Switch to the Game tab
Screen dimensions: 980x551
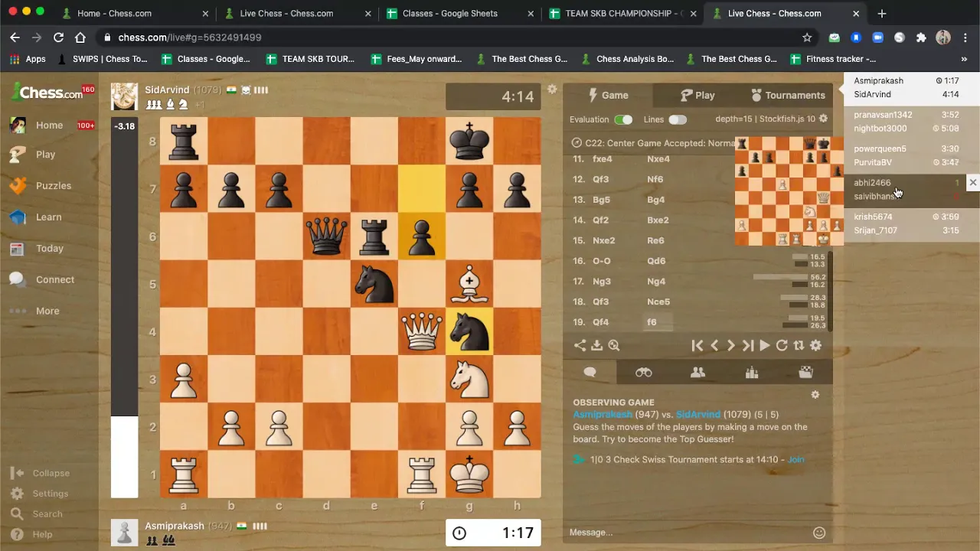pos(608,95)
